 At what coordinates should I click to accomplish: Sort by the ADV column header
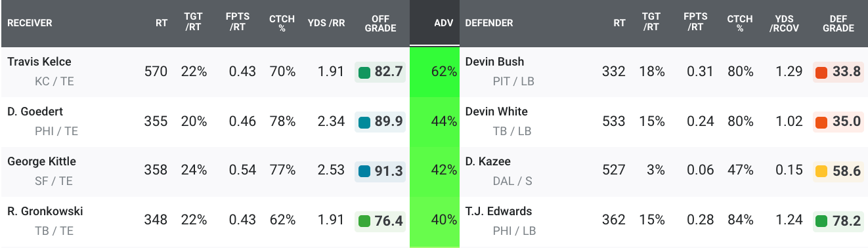[444, 23]
